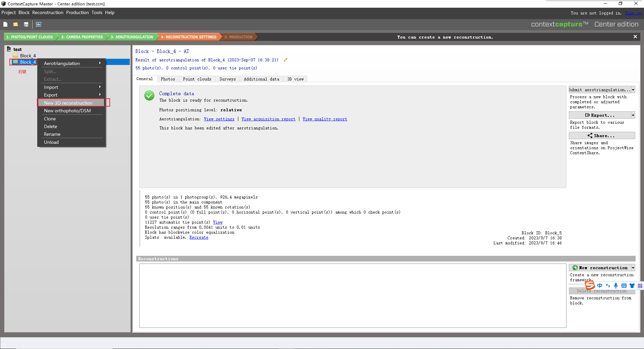
Task: Switch to the Point clouds tab
Action: coord(197,79)
